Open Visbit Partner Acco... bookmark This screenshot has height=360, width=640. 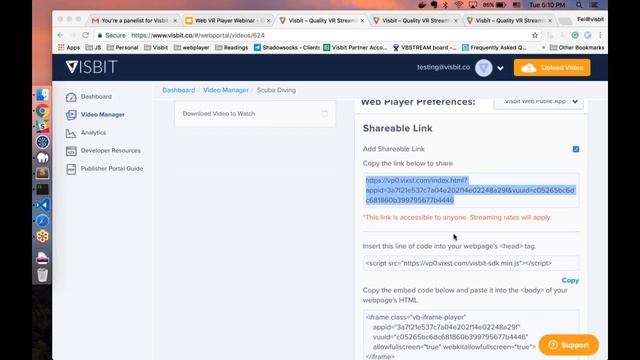[x=355, y=48]
